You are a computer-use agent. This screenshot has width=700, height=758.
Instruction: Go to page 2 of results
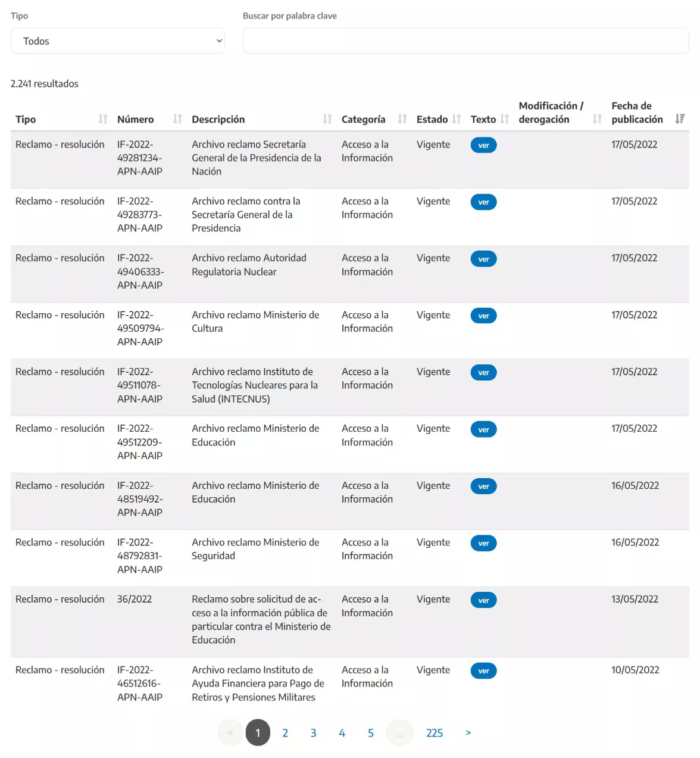[x=285, y=733]
